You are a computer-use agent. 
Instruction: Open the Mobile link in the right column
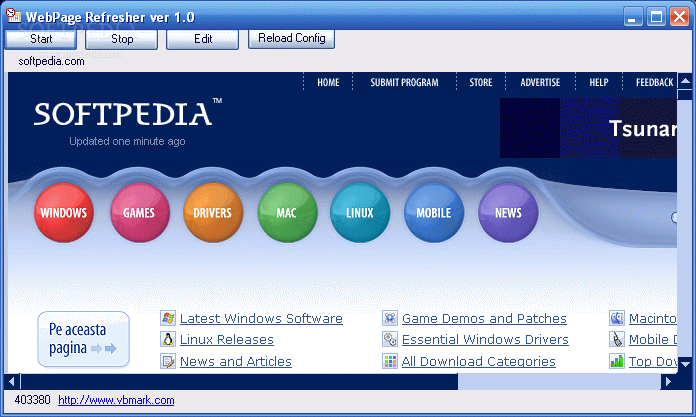[x=652, y=340]
